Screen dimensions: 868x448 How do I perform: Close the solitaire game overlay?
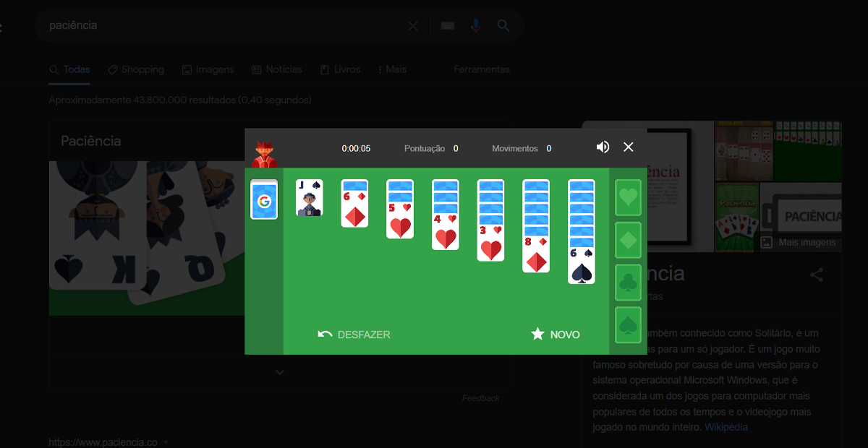coord(629,147)
